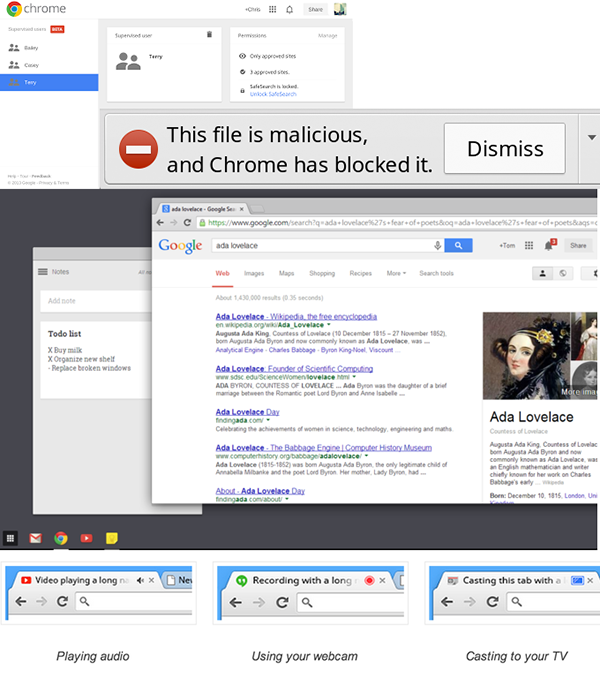The height and width of the screenshot is (679, 600).
Task: Expand dropdown arrow after en.wikipedia.org URL
Action: click(329, 324)
